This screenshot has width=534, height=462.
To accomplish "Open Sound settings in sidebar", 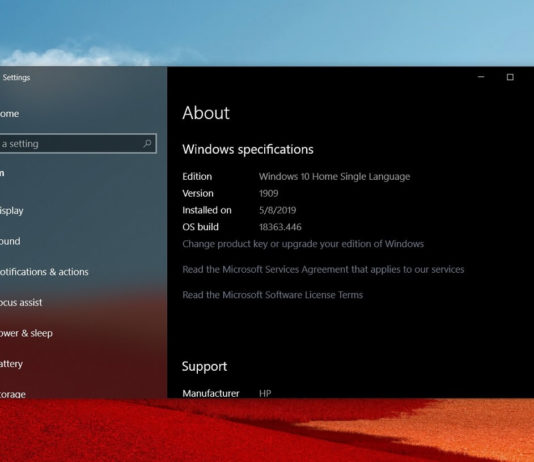I will (10, 241).
